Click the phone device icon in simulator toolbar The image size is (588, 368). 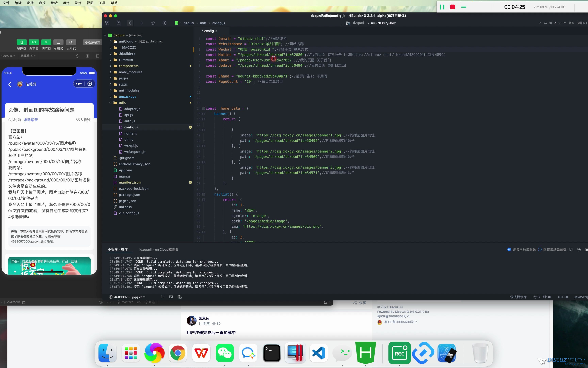tap(98, 56)
